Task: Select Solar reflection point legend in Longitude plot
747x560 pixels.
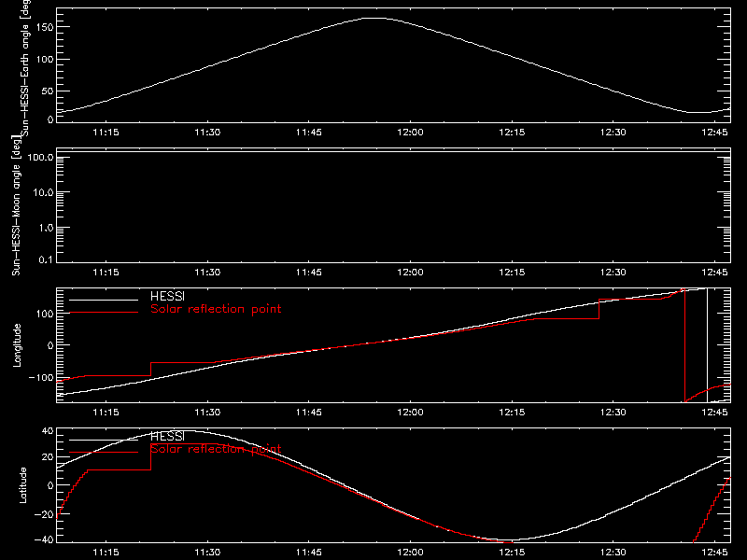Action: [216, 309]
